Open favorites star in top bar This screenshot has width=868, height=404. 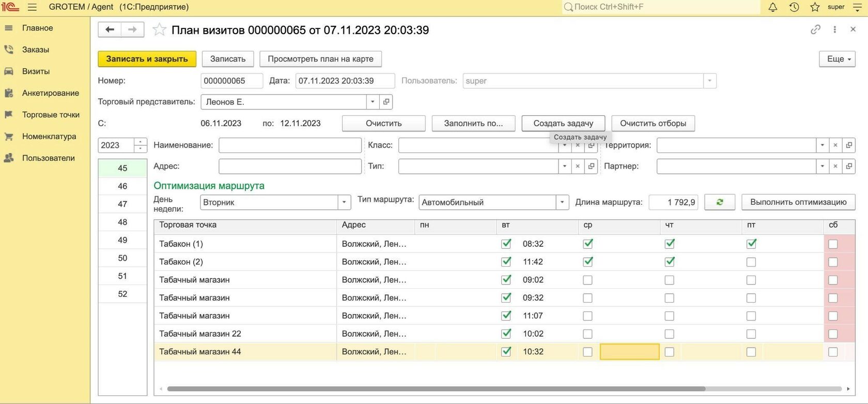(815, 7)
